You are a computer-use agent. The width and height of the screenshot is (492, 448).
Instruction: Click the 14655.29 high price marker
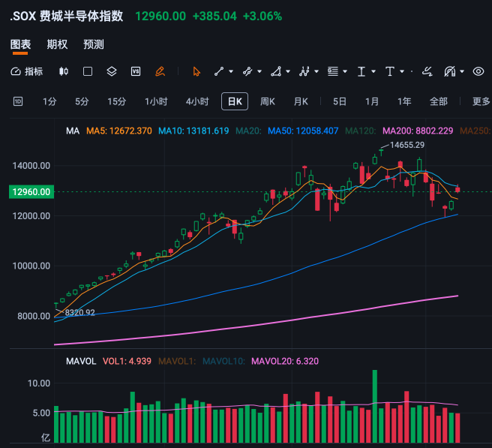coord(407,145)
